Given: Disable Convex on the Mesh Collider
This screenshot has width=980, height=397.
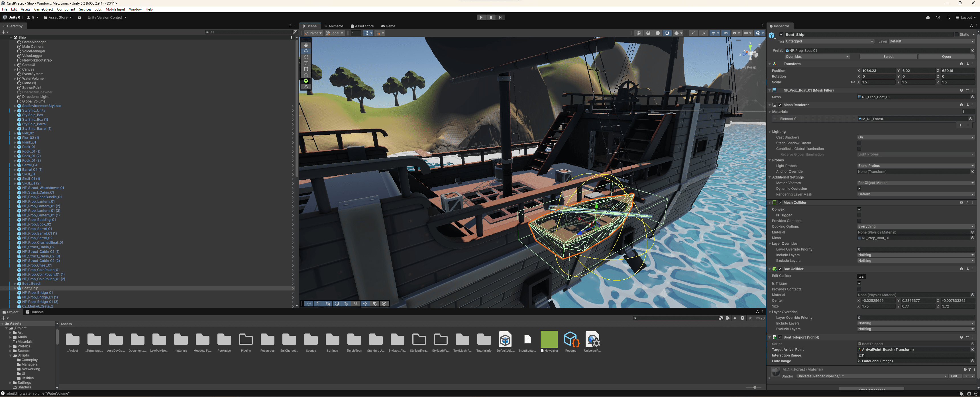Looking at the screenshot, I should click(859, 209).
